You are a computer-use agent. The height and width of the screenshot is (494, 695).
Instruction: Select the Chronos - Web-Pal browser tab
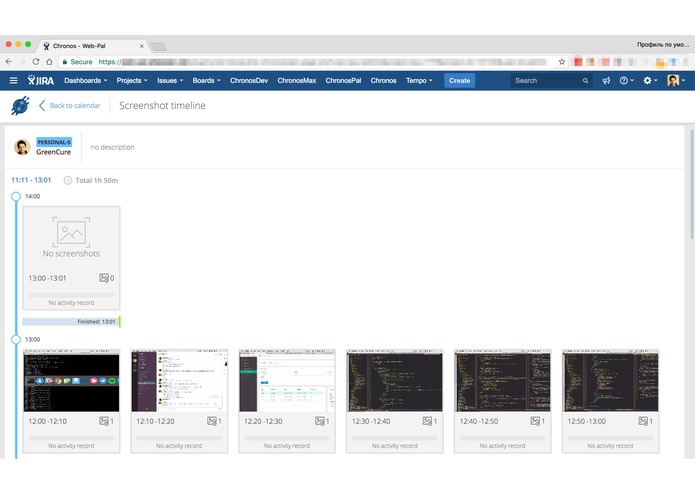(93, 46)
